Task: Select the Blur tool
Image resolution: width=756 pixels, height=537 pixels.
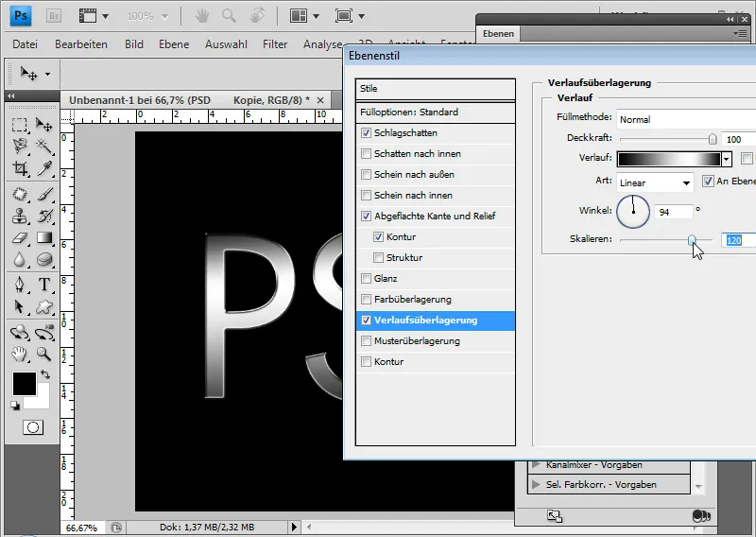Action: [x=19, y=260]
